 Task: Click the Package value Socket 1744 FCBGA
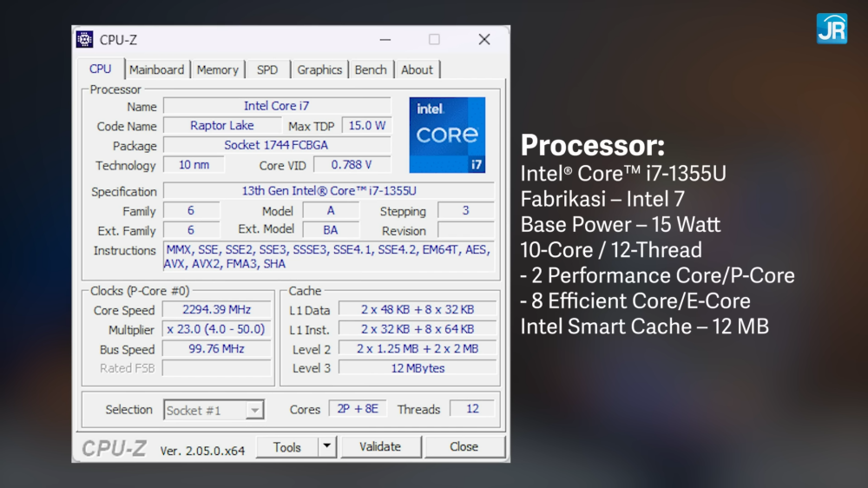(x=277, y=145)
